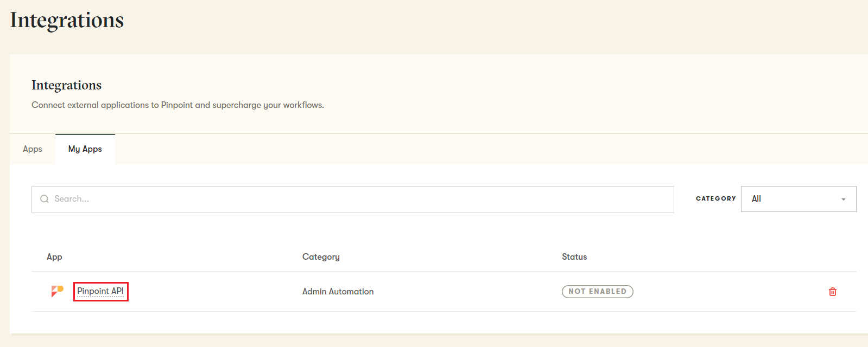Click the Connect external applications description text
Viewport: 868px width, 347px height.
pyautogui.click(x=178, y=105)
